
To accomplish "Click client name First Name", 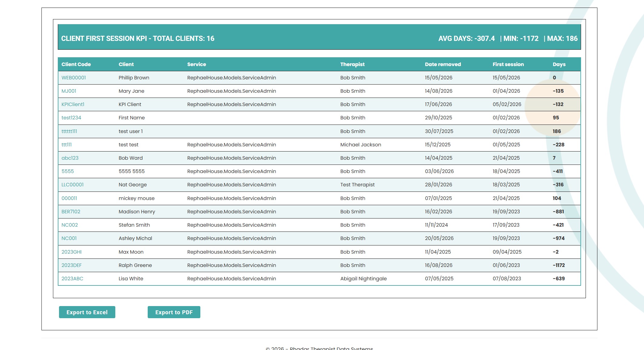I will point(131,118).
